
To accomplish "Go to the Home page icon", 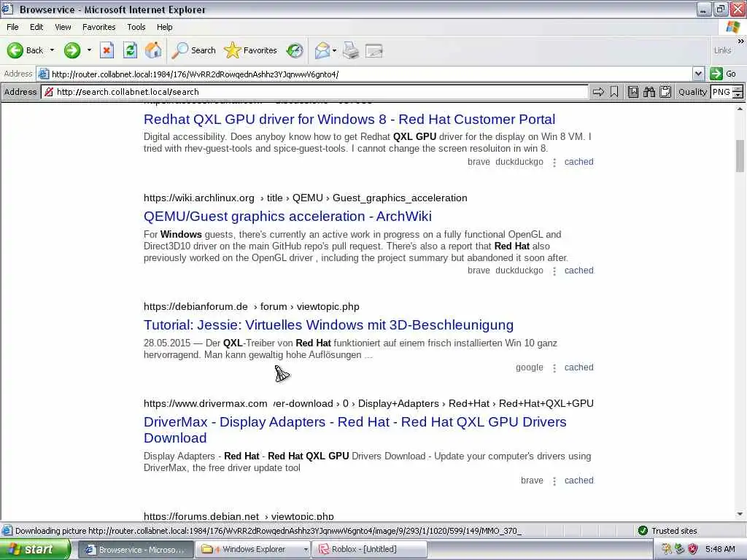I will pyautogui.click(x=153, y=50).
